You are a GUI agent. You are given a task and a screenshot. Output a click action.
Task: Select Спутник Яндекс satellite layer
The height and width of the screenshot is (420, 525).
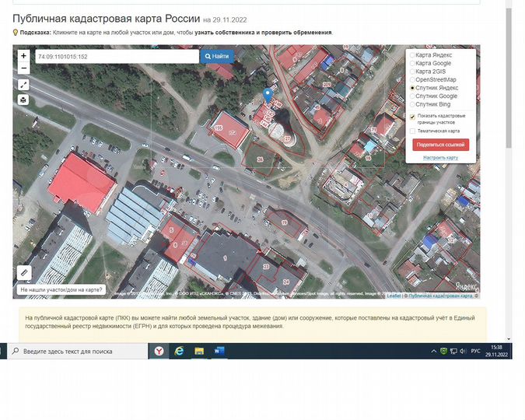tap(434, 88)
